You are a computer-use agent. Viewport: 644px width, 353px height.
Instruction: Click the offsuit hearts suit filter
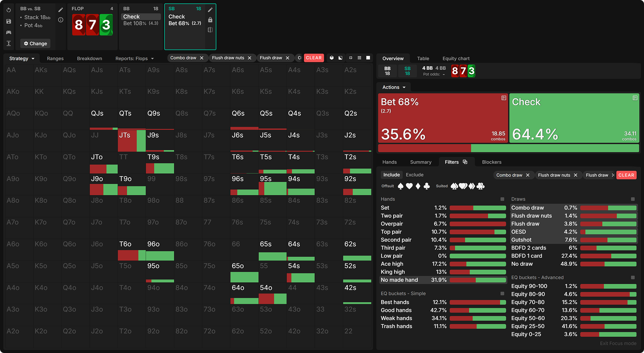pos(409,186)
